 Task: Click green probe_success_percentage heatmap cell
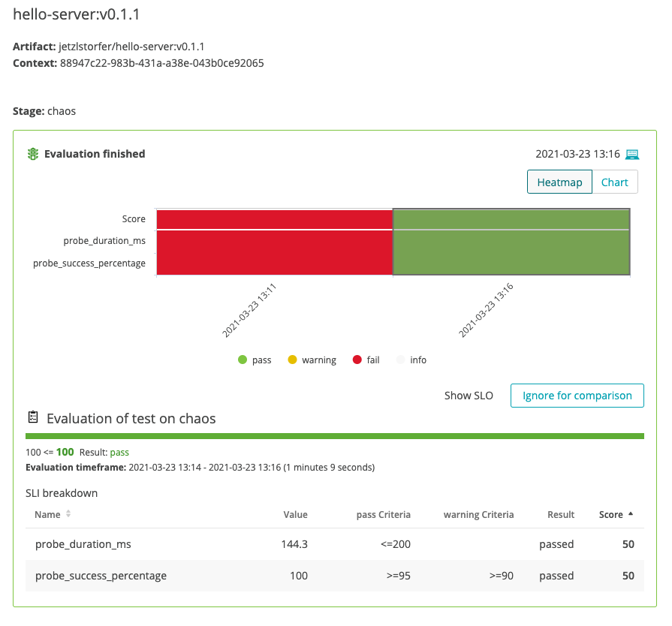click(511, 263)
